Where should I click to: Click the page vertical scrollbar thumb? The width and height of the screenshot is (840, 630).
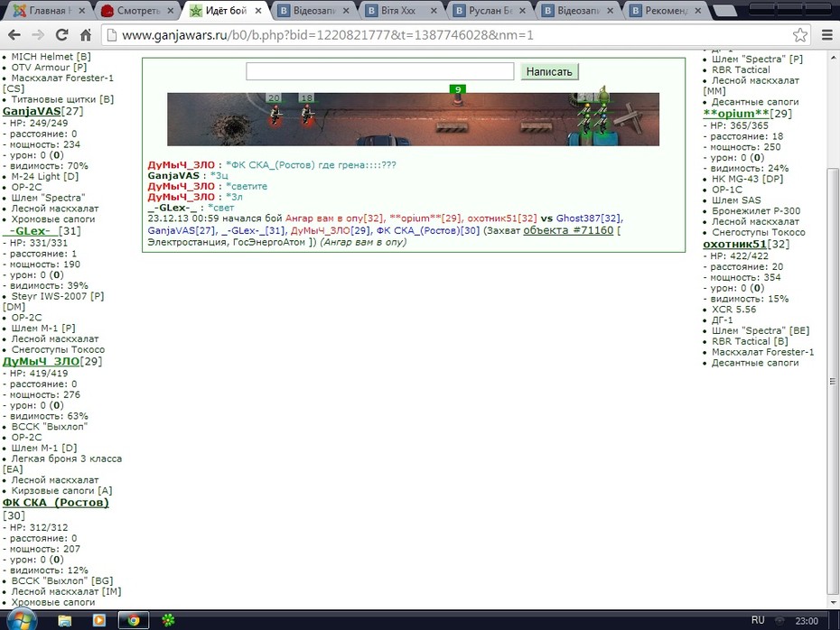[832, 380]
